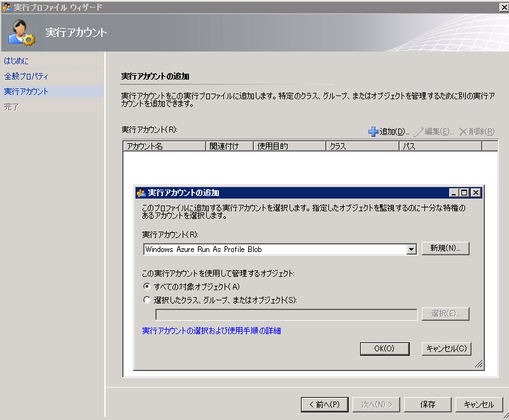Click the キャンセル(C) button in the dialog
Screen dimensions: 509x420
point(447,349)
